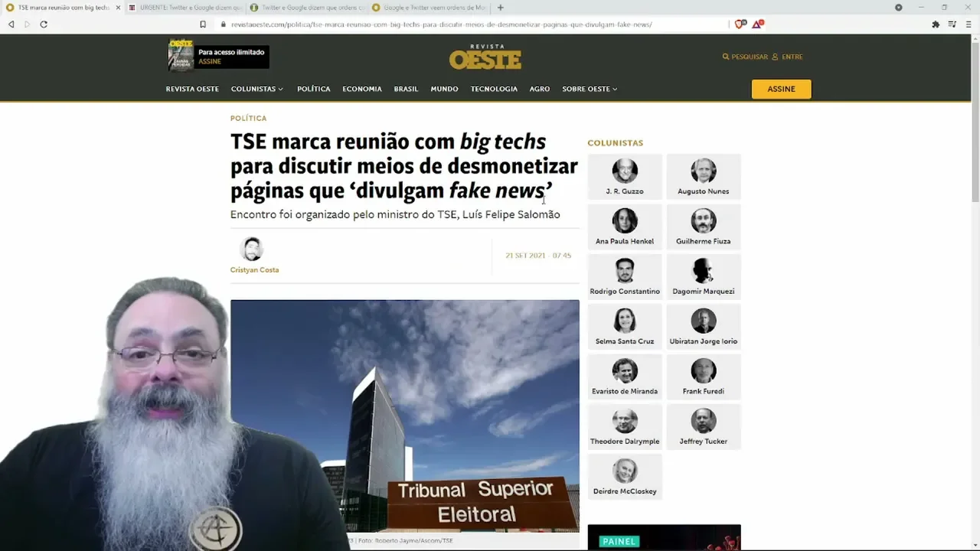Open the browser extensions puzzle icon
Viewport: 980px width, 551px height.
point(936,24)
